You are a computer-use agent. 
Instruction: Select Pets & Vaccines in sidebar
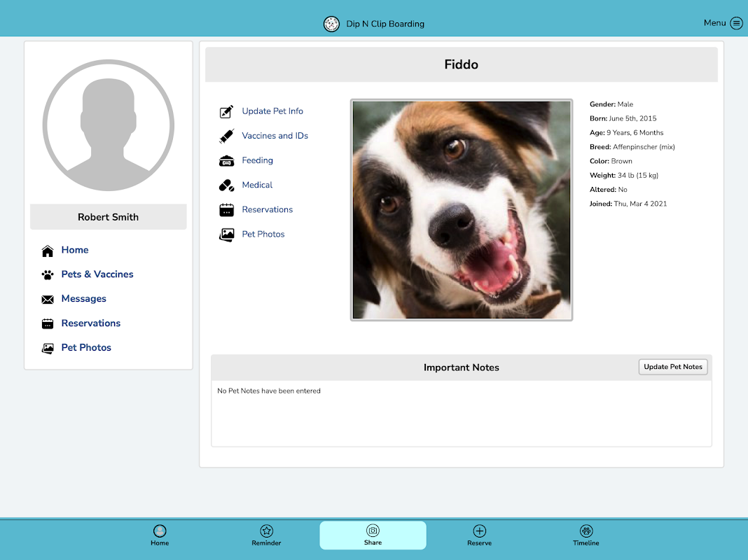[x=97, y=274]
